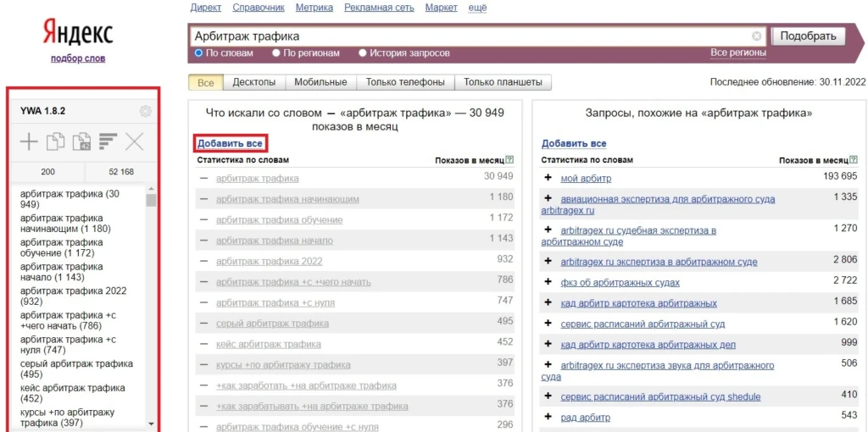Open 'курсы +по арбитражу трафика' query link
868x432 pixels.
pos(283,365)
